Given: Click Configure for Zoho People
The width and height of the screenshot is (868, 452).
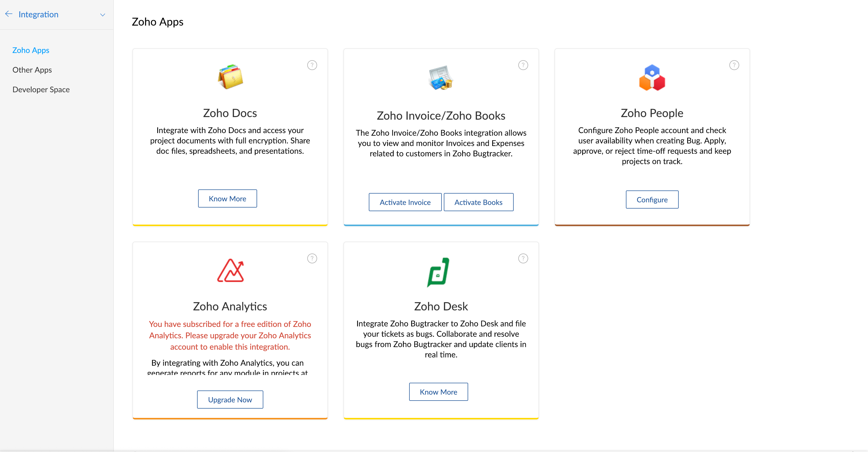Looking at the screenshot, I should (652, 200).
